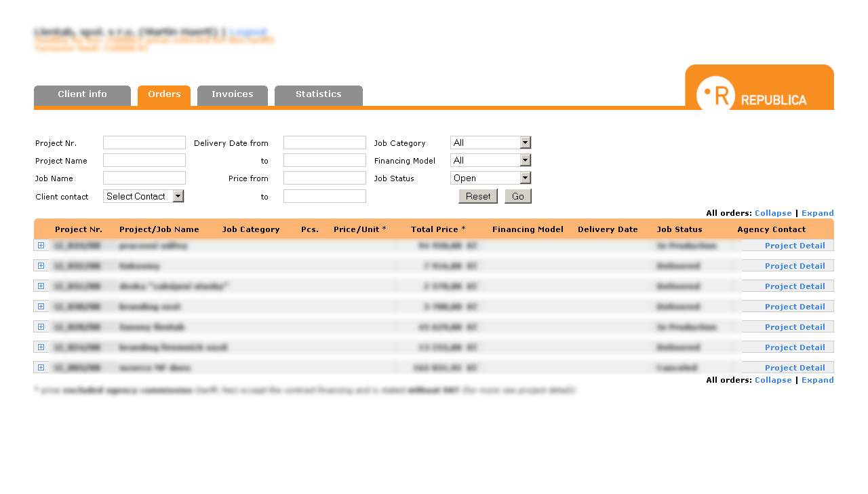Expand the first order row plus icon
Viewport: 868px width, 494px height.
pyautogui.click(x=41, y=246)
